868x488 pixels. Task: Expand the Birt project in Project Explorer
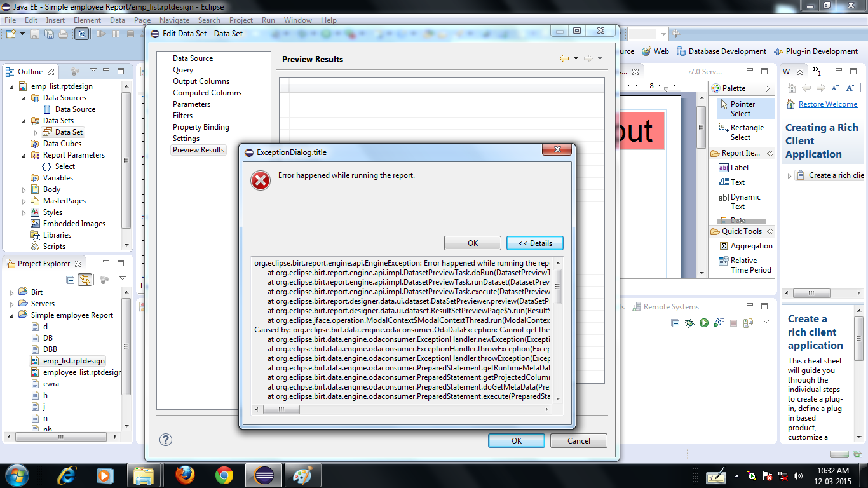click(12, 292)
